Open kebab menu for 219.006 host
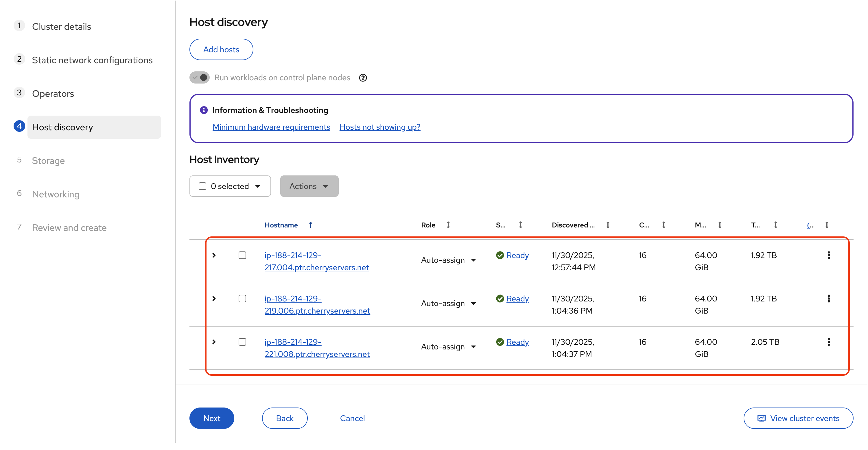Screen dimensions: 868x450 point(829,299)
